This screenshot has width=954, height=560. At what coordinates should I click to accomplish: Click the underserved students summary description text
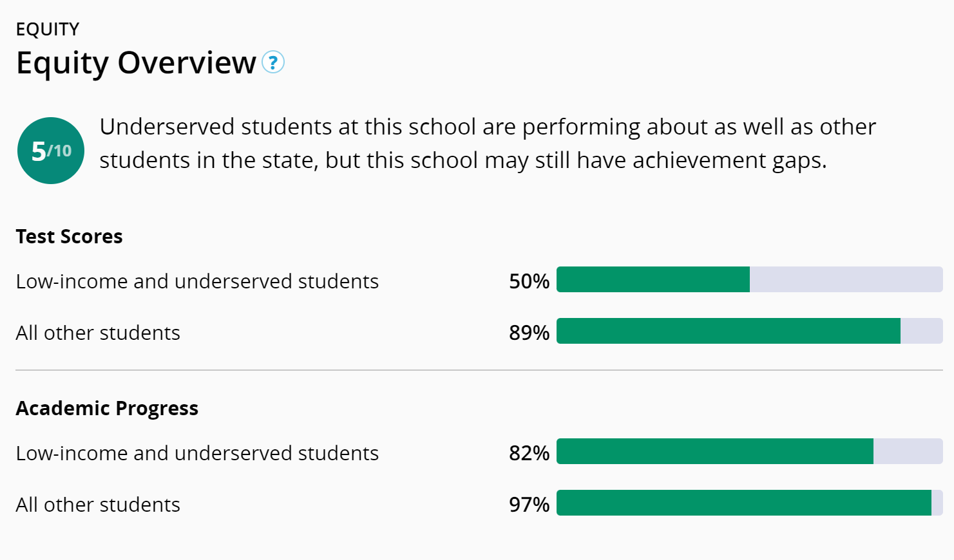[x=487, y=144]
